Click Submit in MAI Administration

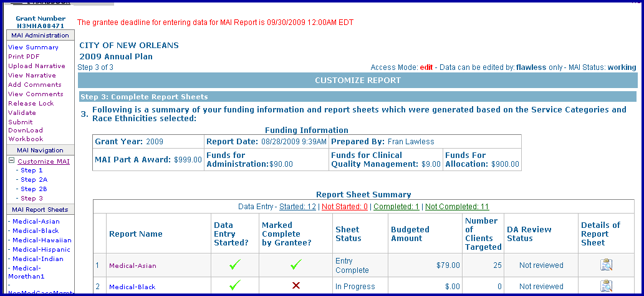pos(21,122)
